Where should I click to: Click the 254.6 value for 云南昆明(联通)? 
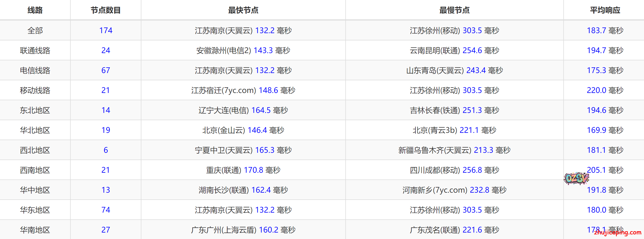tap(472, 50)
